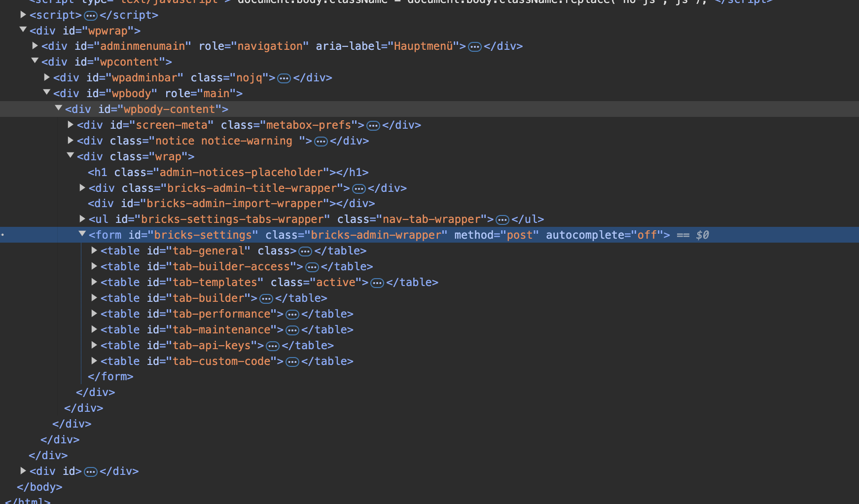Expand the bricks-admin-title-wrapper div
The height and width of the screenshot is (504, 859).
(x=82, y=187)
